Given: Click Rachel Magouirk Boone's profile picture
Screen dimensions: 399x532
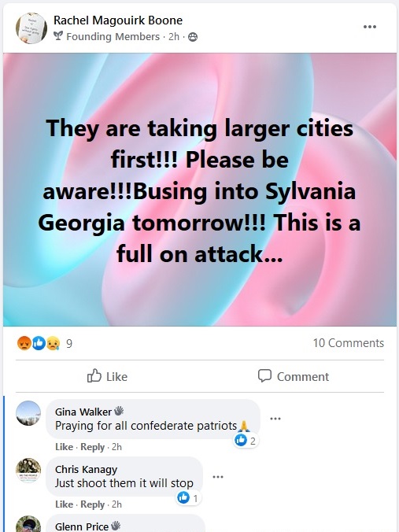Looking at the screenshot, I should point(31,28).
